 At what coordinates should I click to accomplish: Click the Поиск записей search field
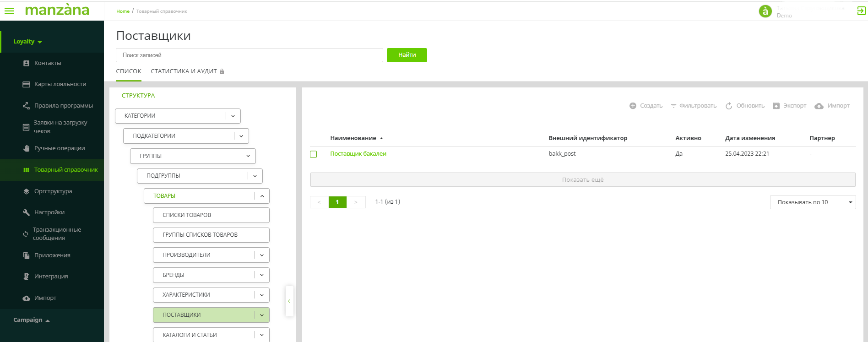pos(249,55)
